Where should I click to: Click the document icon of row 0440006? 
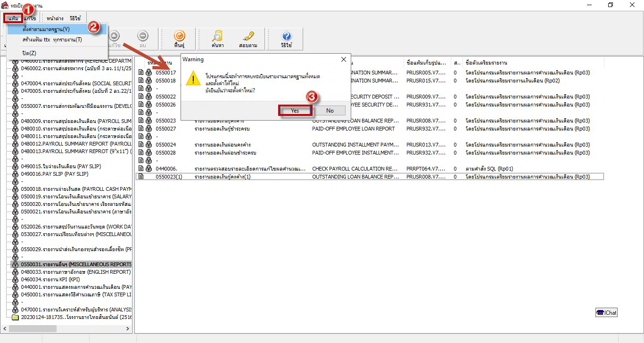pyautogui.click(x=140, y=169)
